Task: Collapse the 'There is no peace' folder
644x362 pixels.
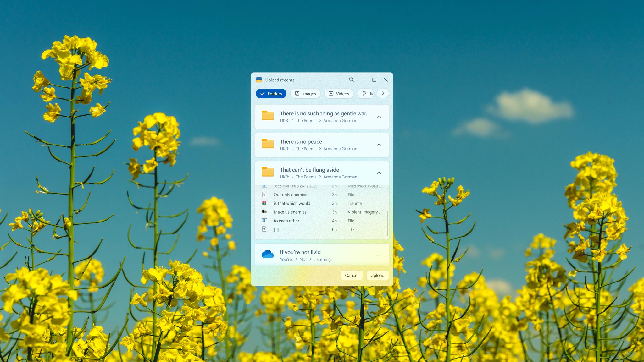Action: (379, 145)
